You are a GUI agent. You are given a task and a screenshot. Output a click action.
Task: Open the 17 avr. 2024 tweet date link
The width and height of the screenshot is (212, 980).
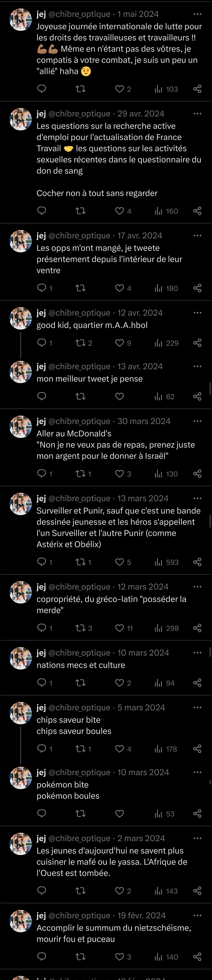pyautogui.click(x=139, y=235)
